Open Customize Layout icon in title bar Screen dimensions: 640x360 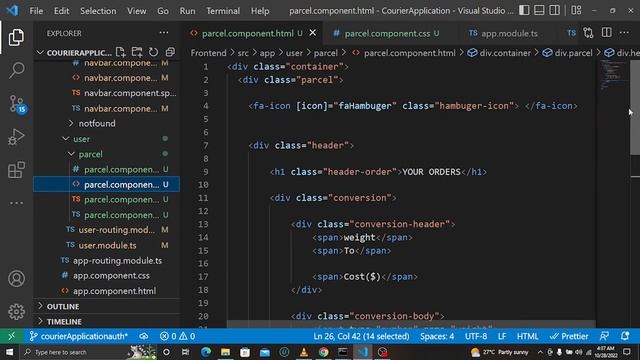point(576,11)
